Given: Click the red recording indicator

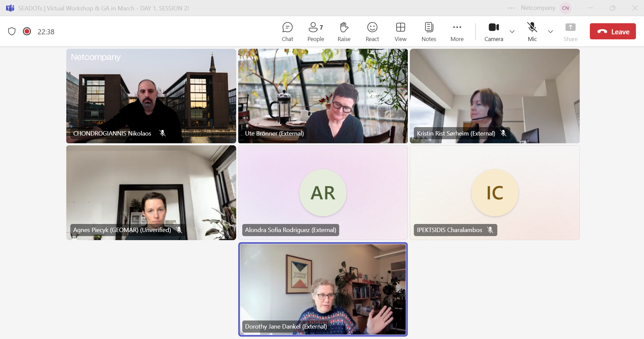Looking at the screenshot, I should pos(27,32).
